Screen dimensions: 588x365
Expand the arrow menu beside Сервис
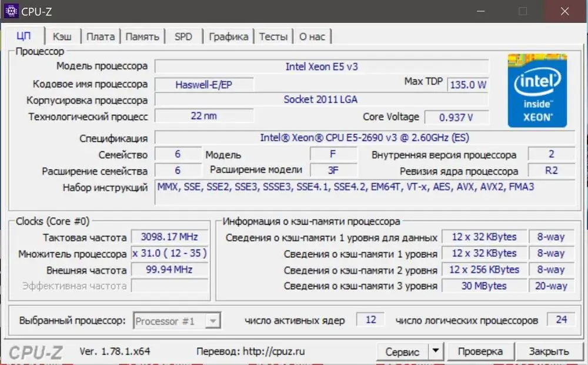pyautogui.click(x=435, y=351)
